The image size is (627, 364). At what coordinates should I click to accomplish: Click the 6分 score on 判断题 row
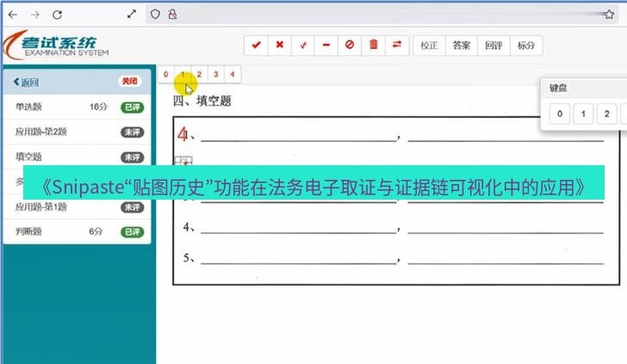click(x=96, y=231)
